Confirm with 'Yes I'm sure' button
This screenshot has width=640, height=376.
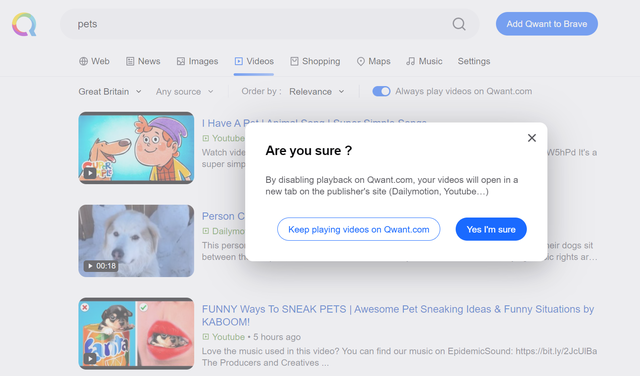[x=491, y=229]
